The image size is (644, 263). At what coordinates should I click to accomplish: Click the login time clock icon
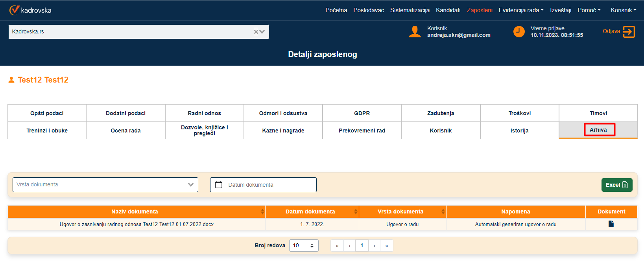(519, 32)
